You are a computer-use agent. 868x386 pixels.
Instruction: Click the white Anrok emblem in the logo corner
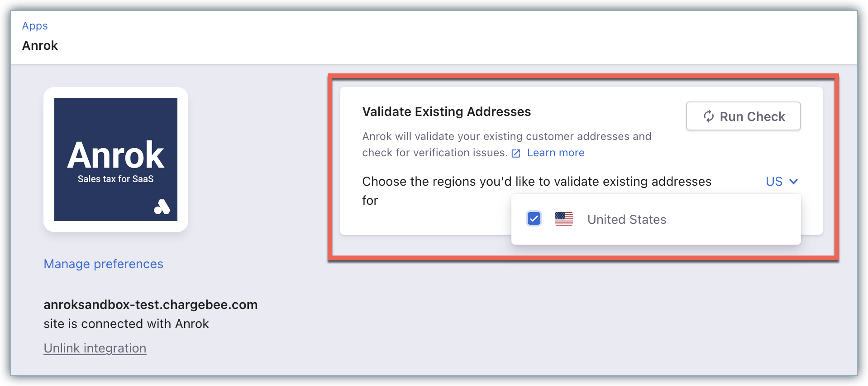coord(162,207)
